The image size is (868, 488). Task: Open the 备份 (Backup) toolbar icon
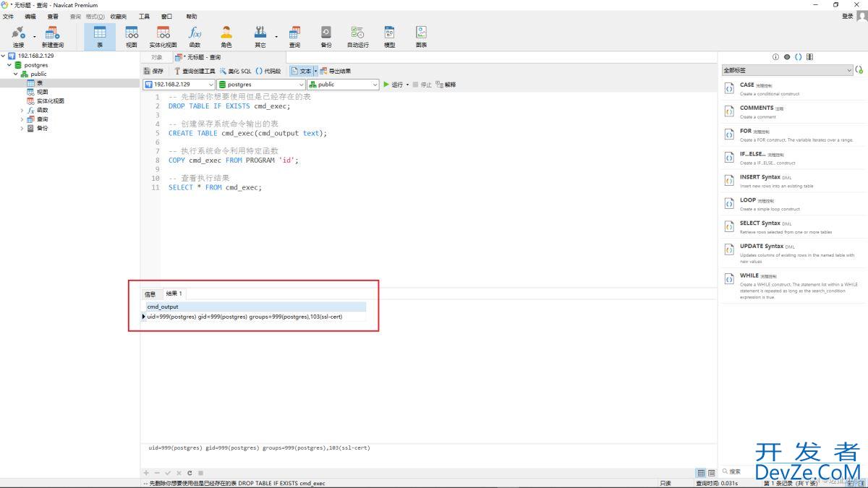click(326, 36)
